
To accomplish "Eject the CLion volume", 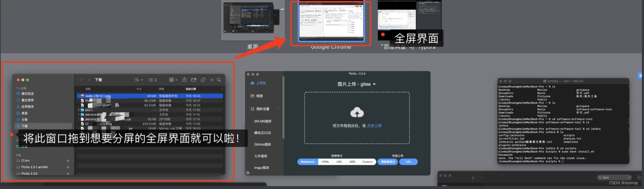I will (68, 161).
